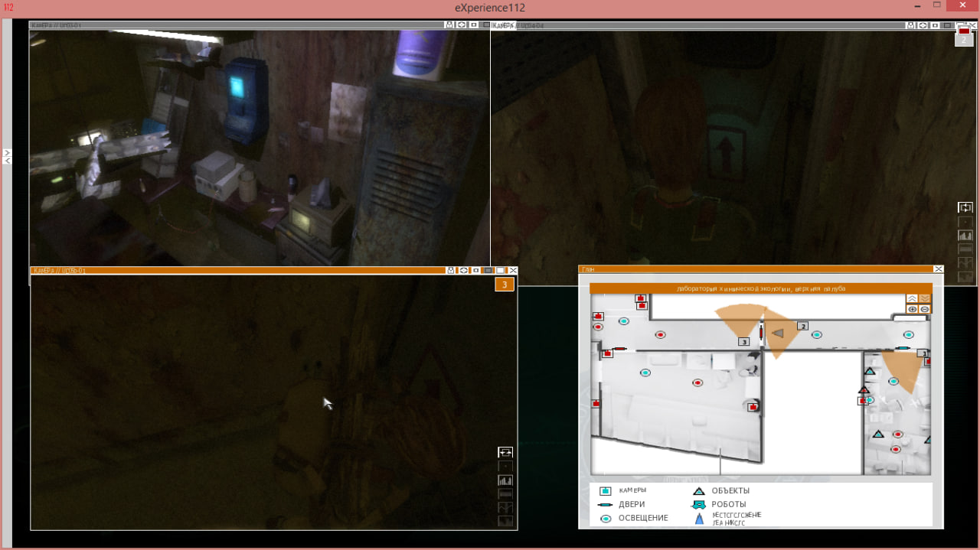
Task: Select camera marker 1 on the map
Action: [x=923, y=353]
